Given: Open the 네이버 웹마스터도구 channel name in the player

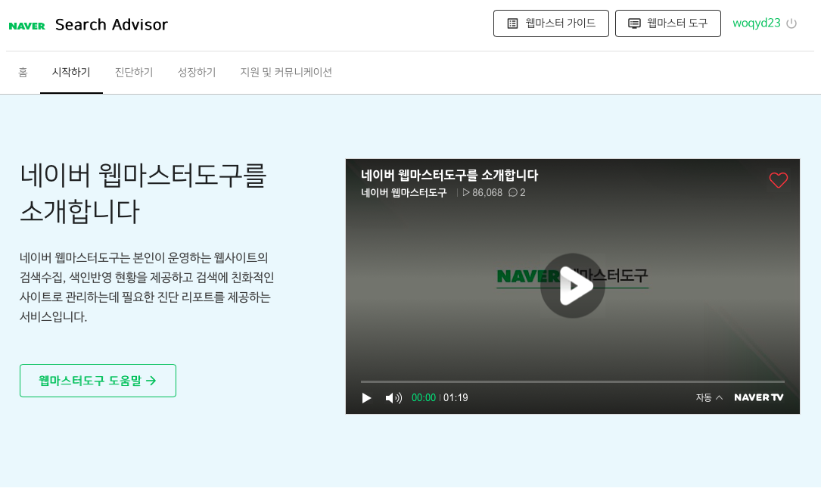Looking at the screenshot, I should [404, 193].
